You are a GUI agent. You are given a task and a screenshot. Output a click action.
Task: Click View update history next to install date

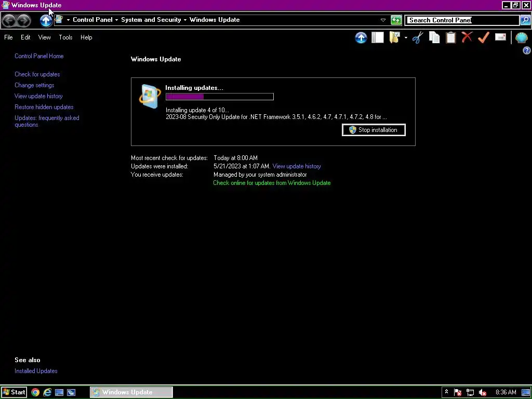click(x=297, y=166)
